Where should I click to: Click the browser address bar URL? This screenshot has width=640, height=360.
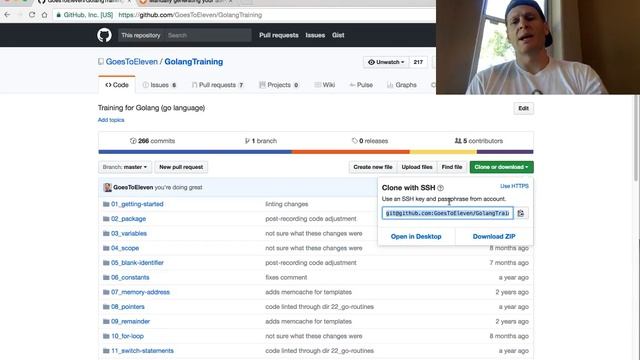(x=190, y=15)
